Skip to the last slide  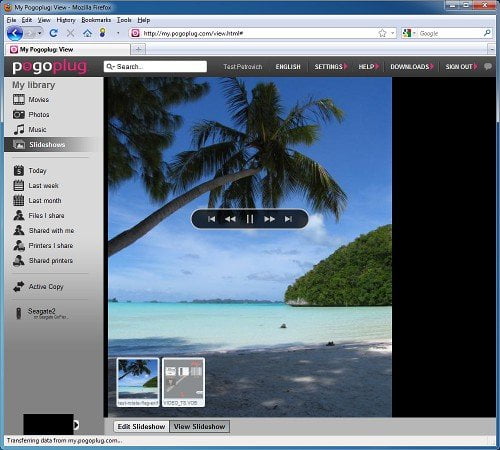click(288, 219)
